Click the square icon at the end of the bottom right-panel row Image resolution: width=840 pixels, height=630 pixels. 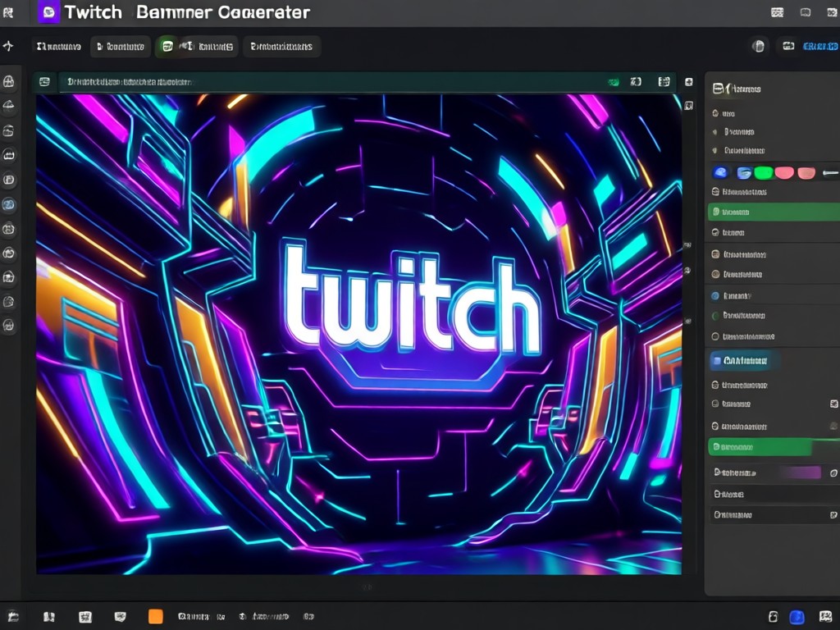(x=833, y=515)
